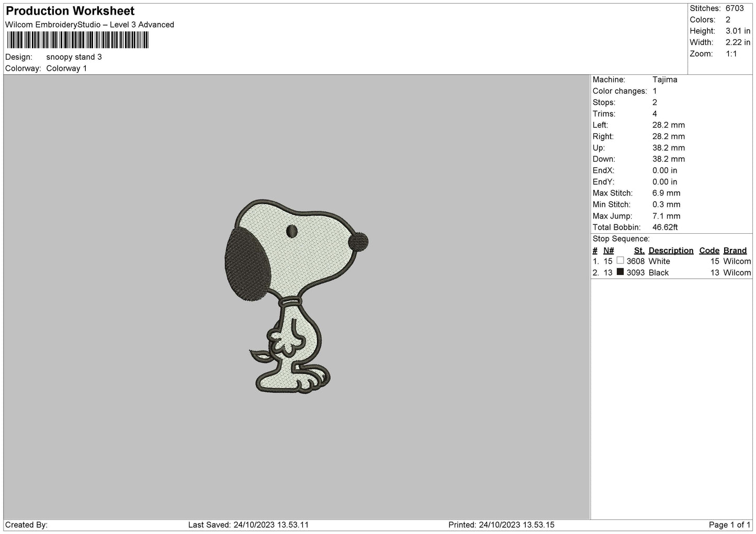
Task: Click the 'White' description in stop row 1
Action: point(659,262)
